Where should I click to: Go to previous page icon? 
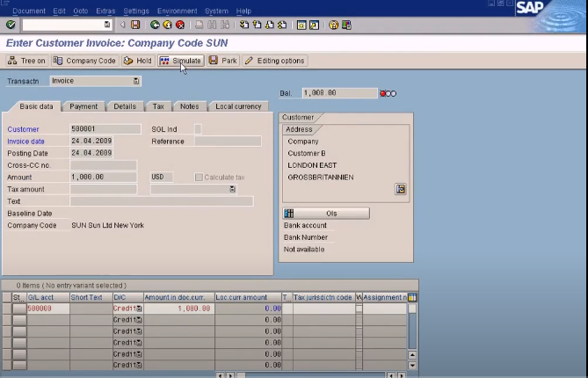257,25
